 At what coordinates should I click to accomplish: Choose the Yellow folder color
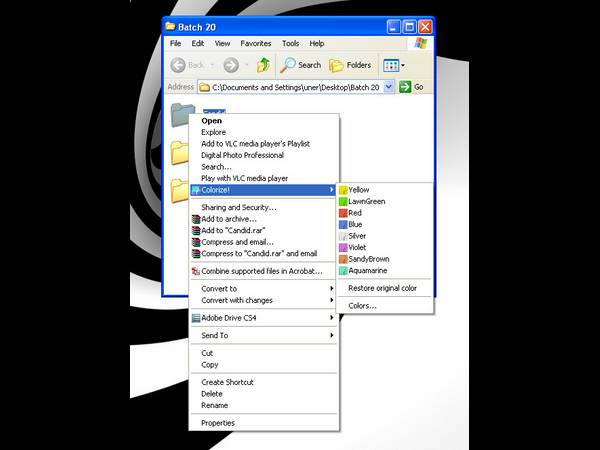point(358,189)
